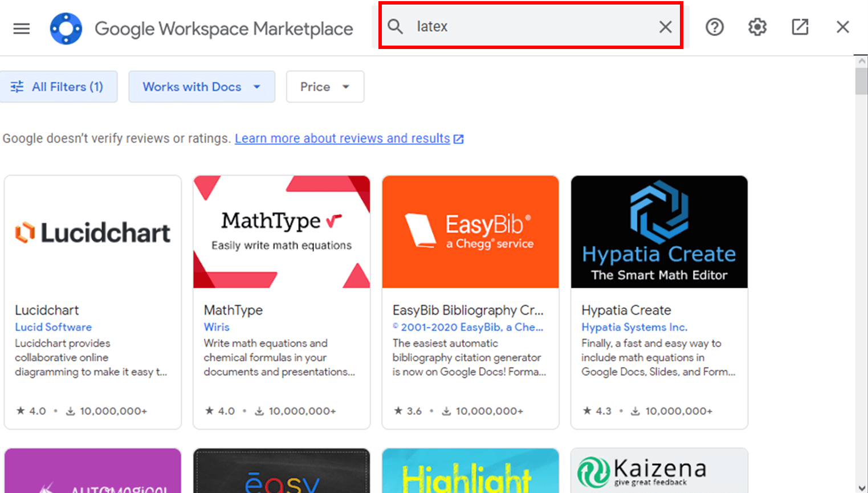Expand the Works with Docs dropdown
The width and height of the screenshot is (868, 493).
point(201,87)
